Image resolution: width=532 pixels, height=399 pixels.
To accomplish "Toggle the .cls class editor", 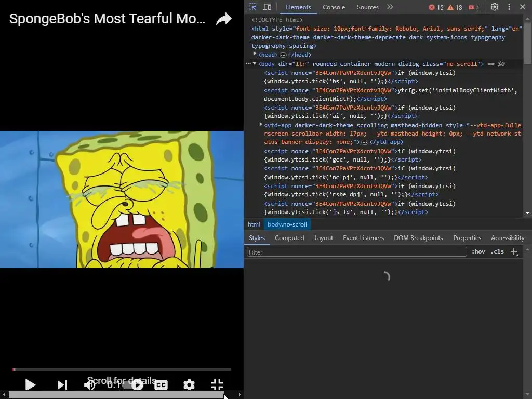I will (x=497, y=252).
